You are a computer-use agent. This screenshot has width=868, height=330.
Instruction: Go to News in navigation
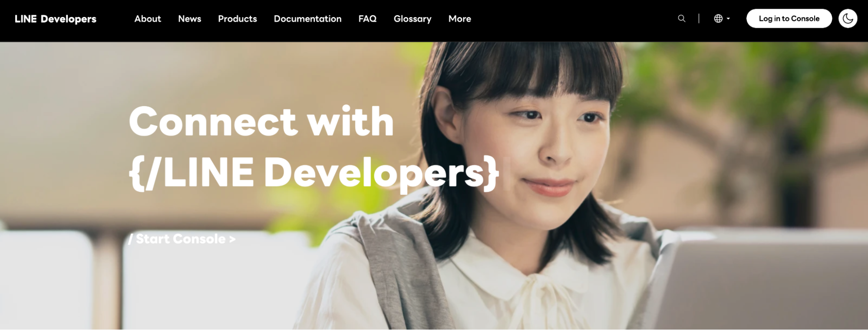189,19
